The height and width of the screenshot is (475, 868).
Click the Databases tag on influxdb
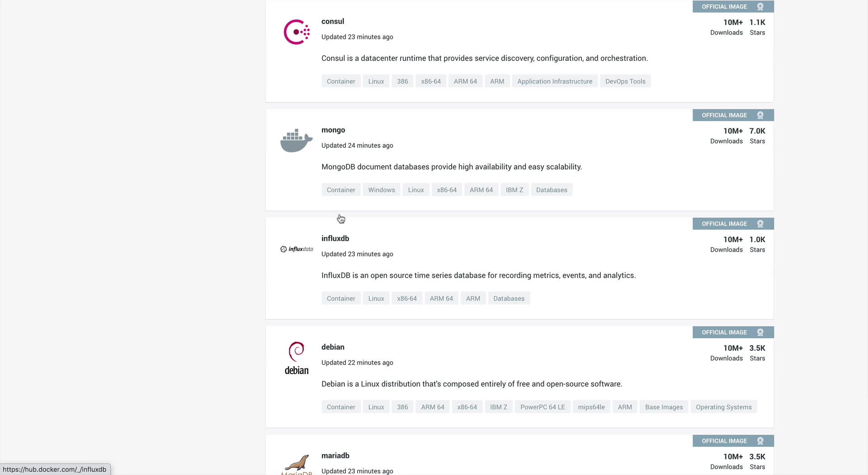509,299
